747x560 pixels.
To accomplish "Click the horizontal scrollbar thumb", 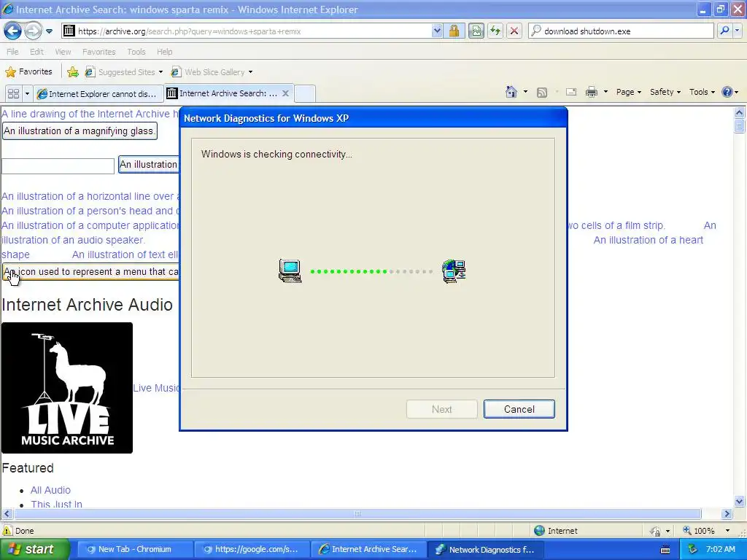I will [357, 514].
